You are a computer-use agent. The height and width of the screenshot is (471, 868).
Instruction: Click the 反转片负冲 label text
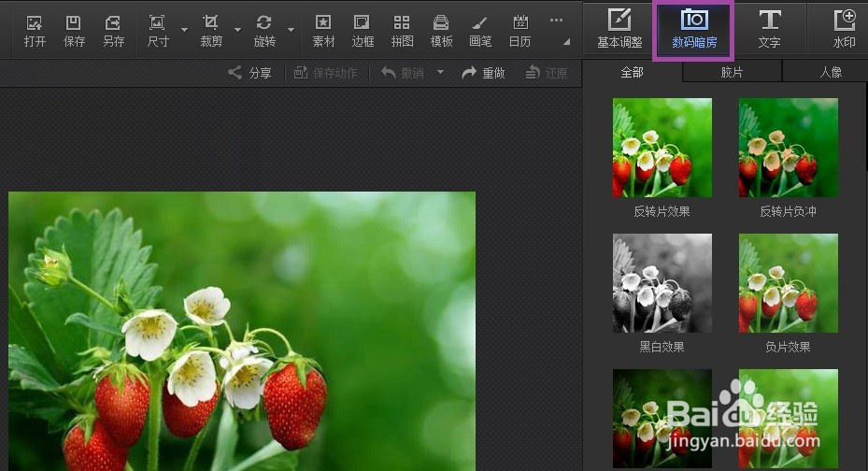(788, 211)
